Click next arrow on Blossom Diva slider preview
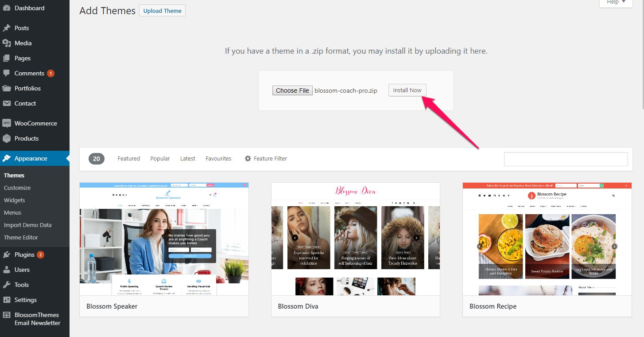The image size is (644, 337). (x=416, y=238)
